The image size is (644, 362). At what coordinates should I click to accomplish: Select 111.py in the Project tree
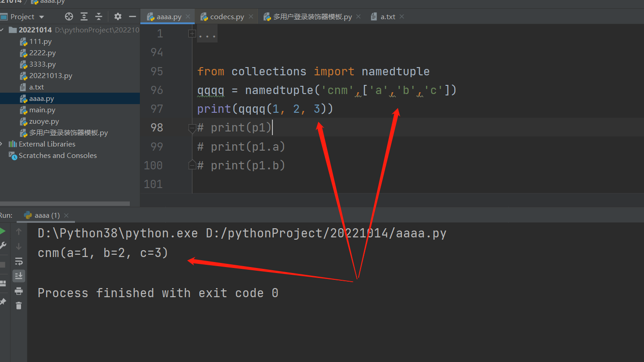(x=70, y=42)
